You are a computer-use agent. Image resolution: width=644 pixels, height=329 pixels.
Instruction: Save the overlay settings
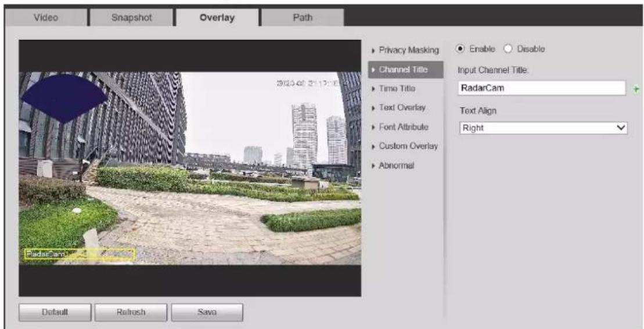pyautogui.click(x=207, y=312)
